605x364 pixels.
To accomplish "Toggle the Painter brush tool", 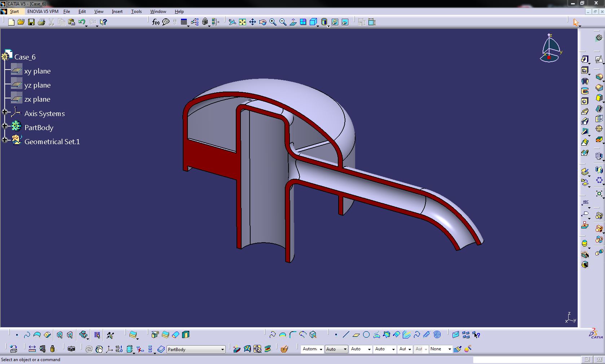I will coord(458,349).
